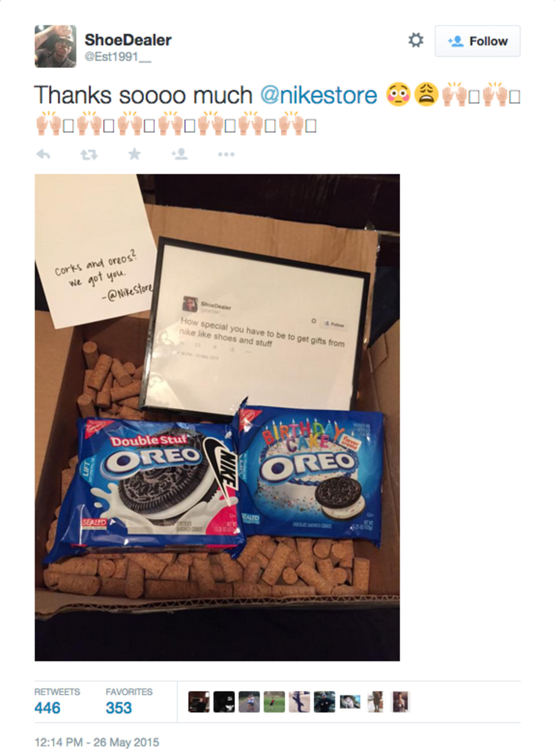Click the second favoriter avatar with black background
This screenshot has height=756, width=555.
pos(224,702)
